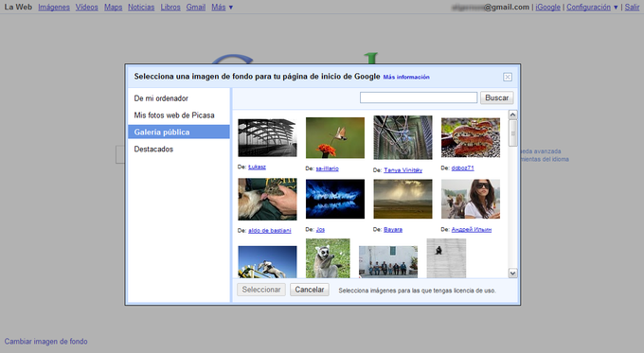Select the black and white bridge photo
Screen dimensions: 644x353
[267, 137]
